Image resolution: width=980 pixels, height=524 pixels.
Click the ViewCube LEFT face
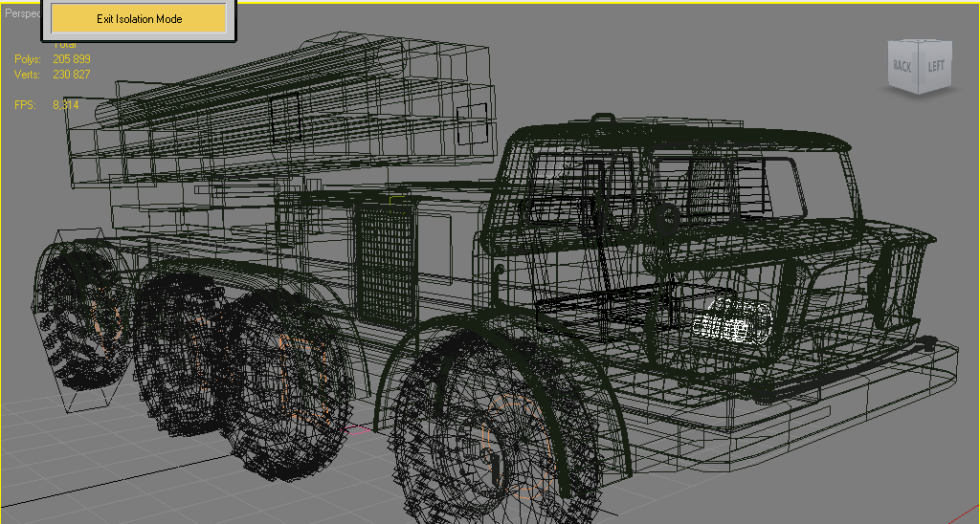pos(935,67)
